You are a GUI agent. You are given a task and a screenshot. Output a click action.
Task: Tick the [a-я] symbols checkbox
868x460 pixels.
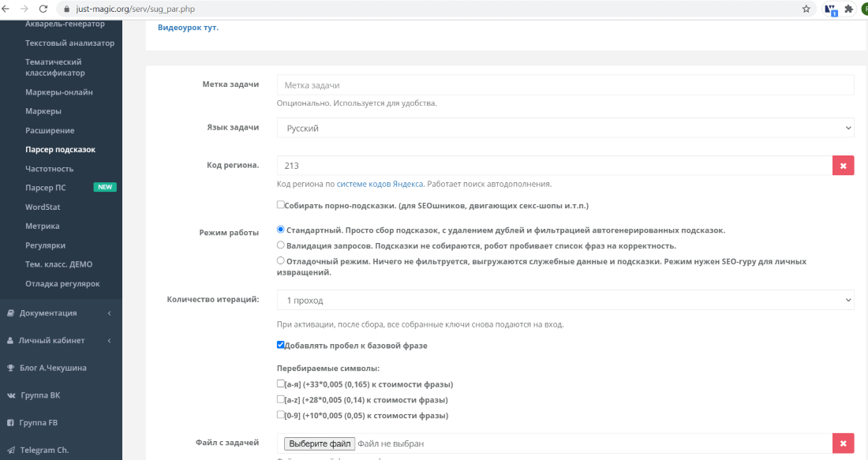point(281,383)
